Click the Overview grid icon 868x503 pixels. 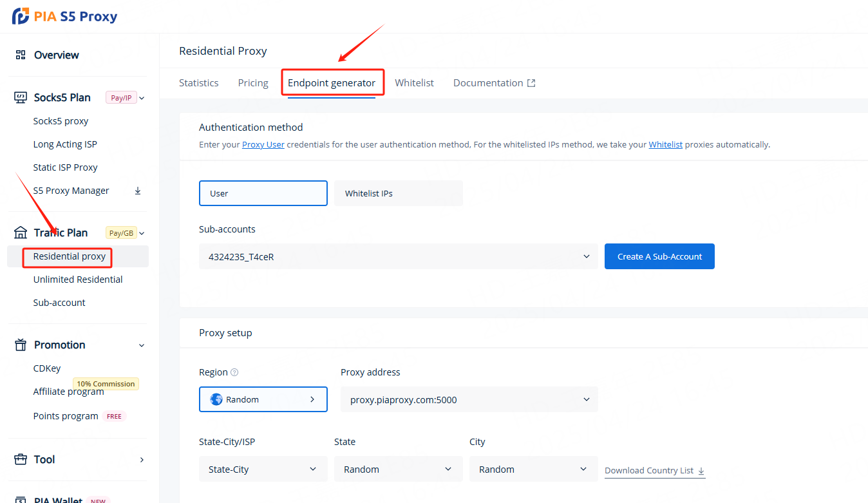click(21, 55)
